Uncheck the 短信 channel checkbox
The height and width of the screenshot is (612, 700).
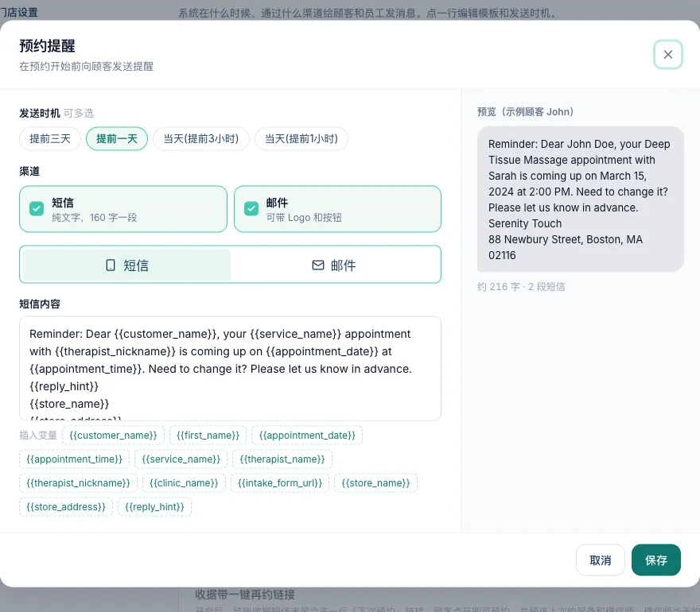click(37, 209)
